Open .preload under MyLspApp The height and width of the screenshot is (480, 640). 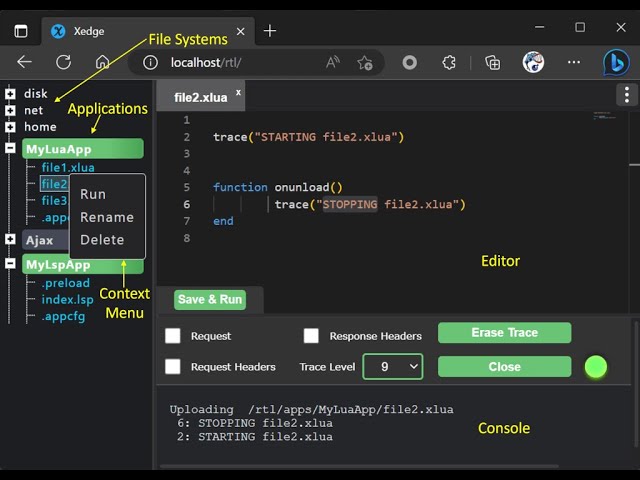coord(65,283)
